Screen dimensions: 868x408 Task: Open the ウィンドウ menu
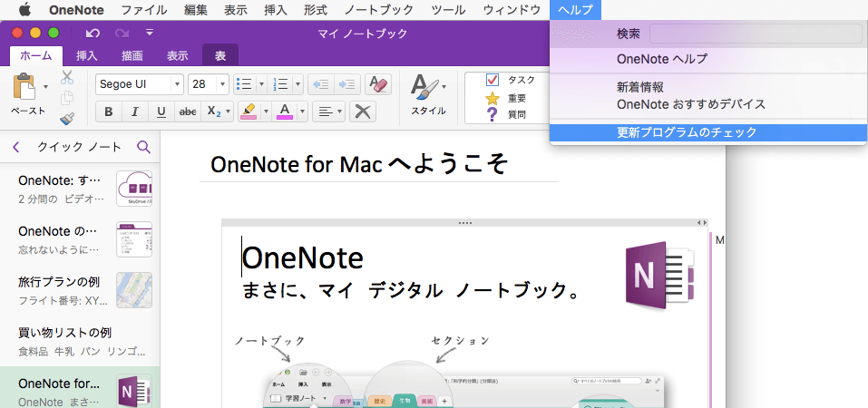(512, 9)
